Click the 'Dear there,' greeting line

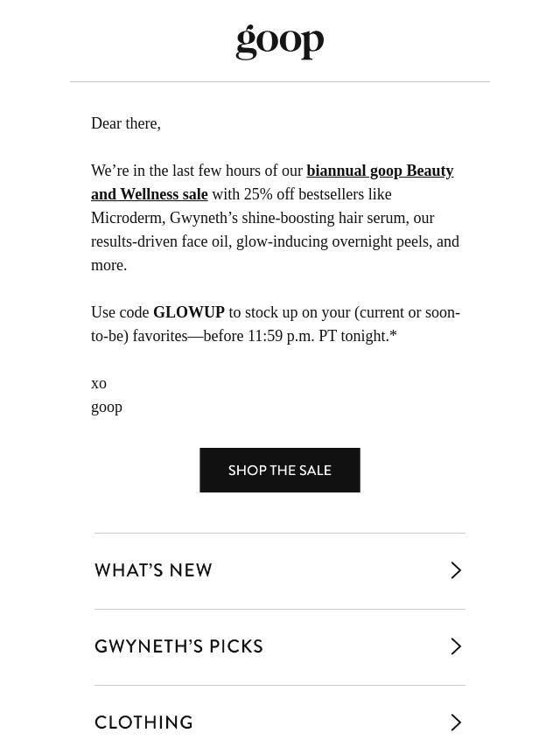[126, 124]
